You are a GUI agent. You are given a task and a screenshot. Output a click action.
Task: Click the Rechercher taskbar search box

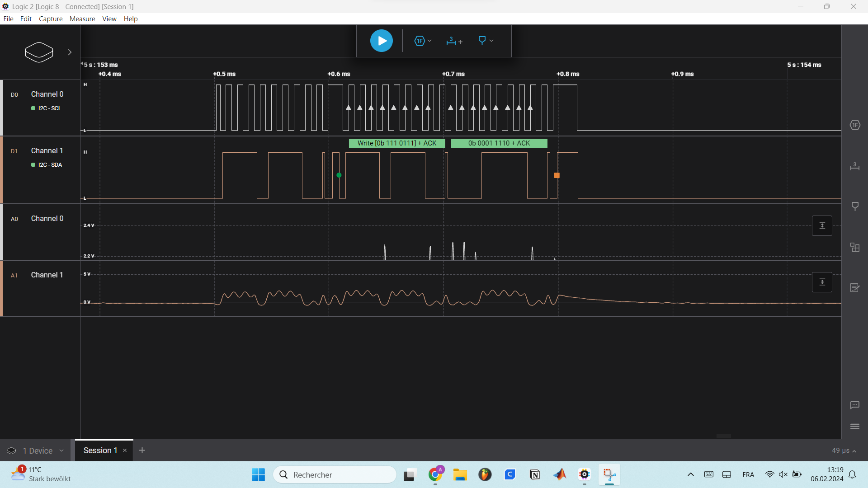(x=335, y=474)
